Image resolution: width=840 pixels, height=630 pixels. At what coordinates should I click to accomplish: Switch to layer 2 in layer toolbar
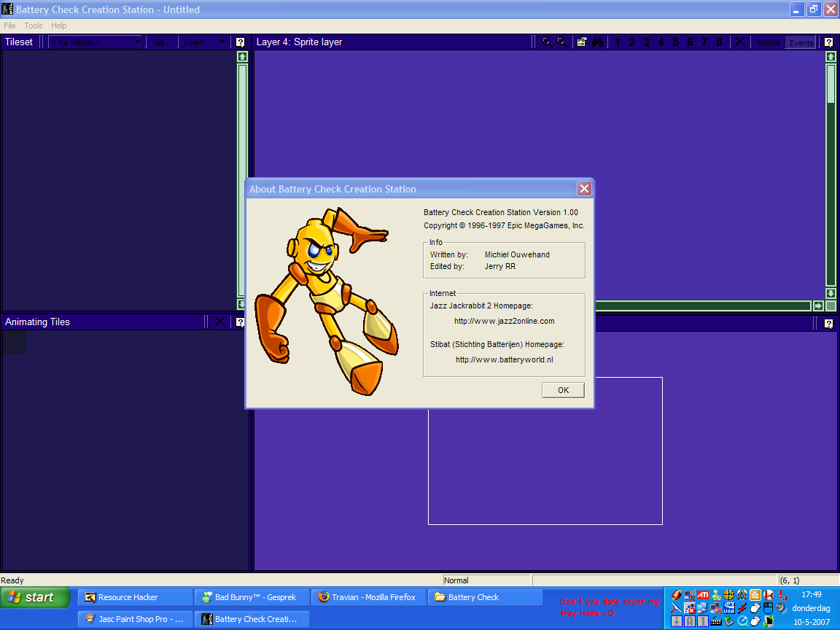click(632, 42)
